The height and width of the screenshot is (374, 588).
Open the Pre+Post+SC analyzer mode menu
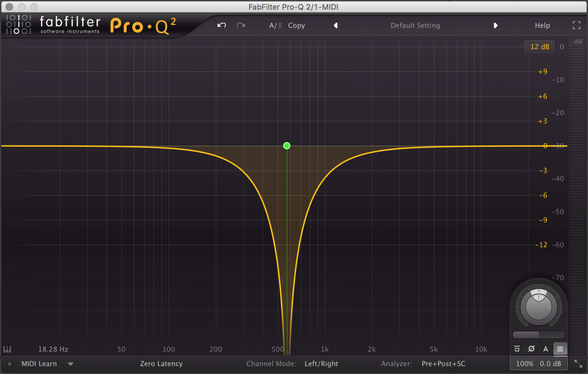click(x=443, y=364)
